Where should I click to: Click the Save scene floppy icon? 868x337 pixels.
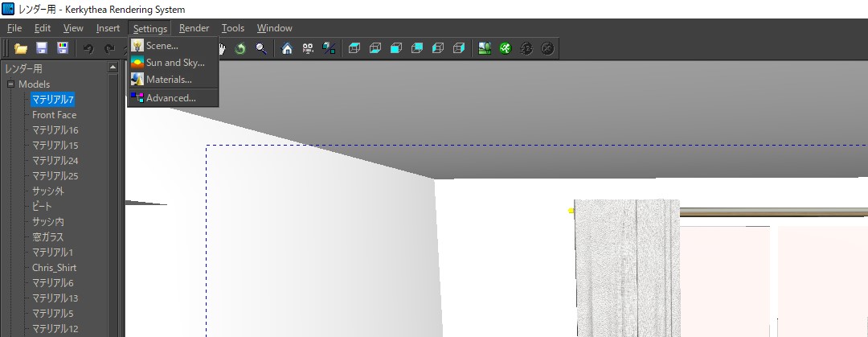(x=42, y=49)
